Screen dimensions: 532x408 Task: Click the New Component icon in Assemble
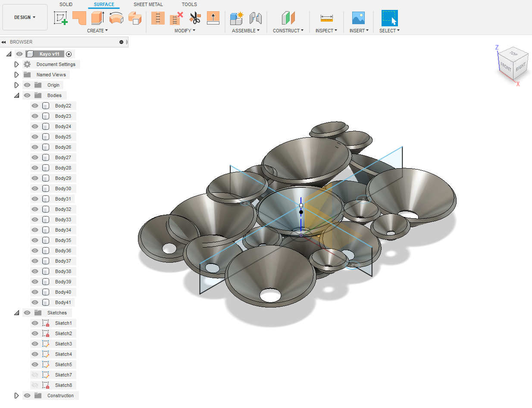(x=237, y=18)
